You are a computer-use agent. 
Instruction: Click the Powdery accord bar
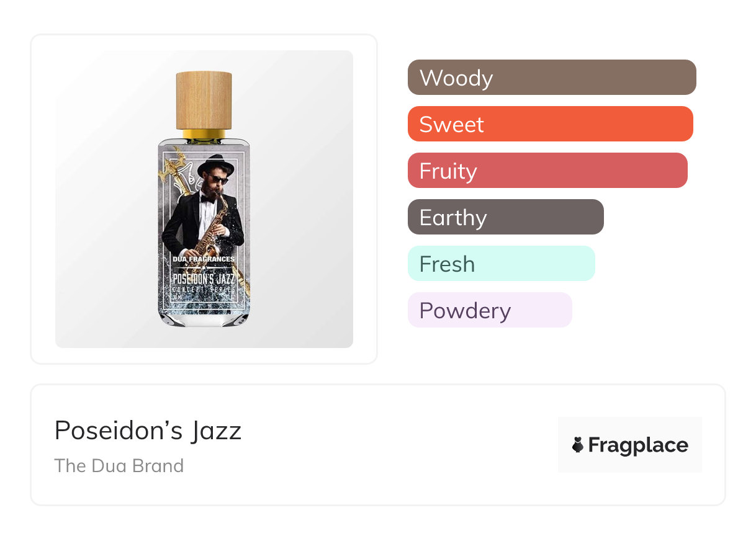coord(490,310)
